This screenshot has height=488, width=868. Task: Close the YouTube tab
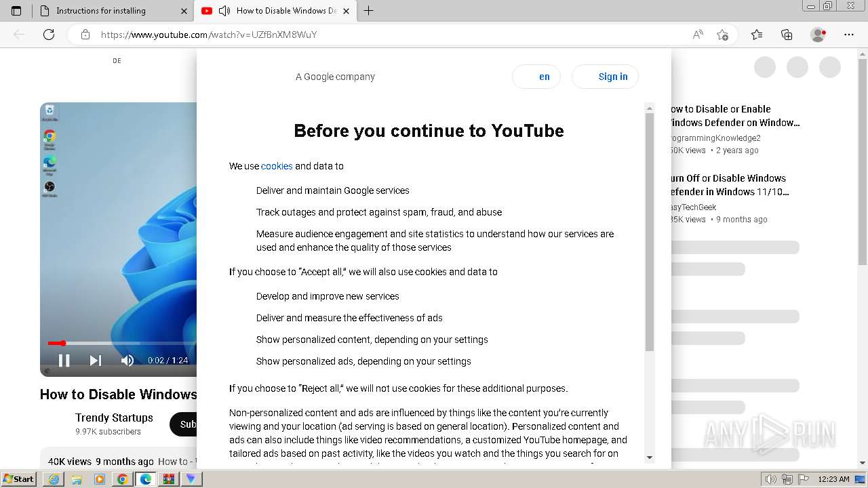[x=346, y=11]
